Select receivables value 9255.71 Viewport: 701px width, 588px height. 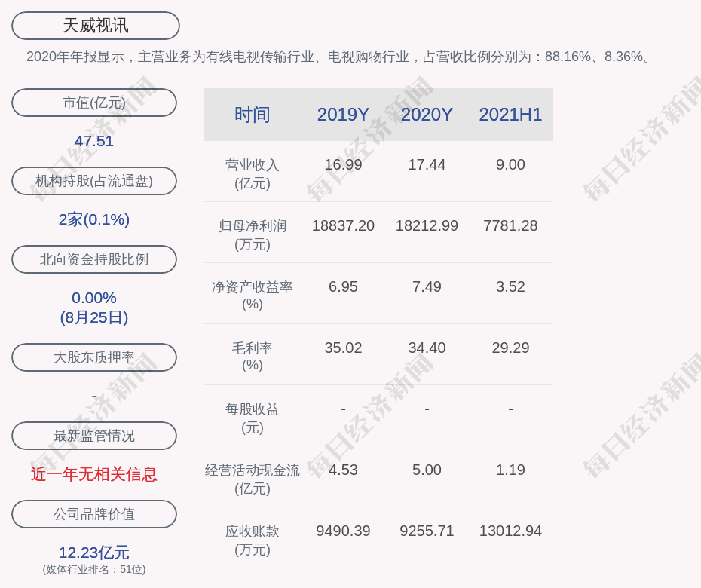[x=427, y=531]
